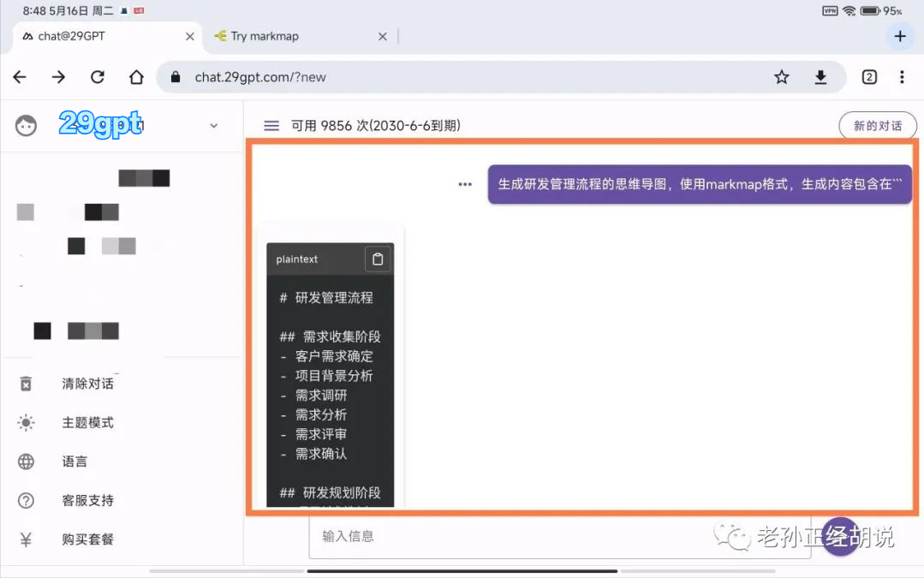The width and height of the screenshot is (924, 578).
Task: Close the Try markmap tab
Action: 383,37
